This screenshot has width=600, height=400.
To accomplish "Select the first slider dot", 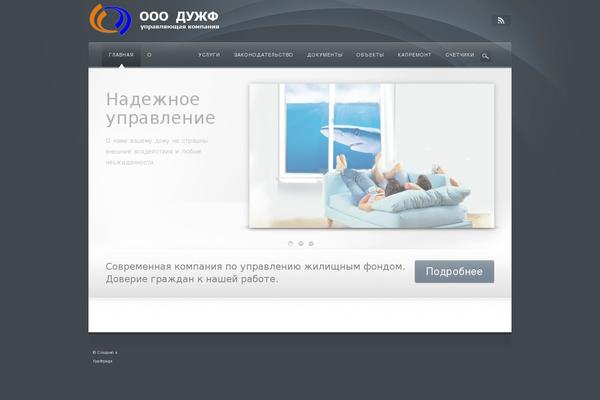I will coord(290,243).
